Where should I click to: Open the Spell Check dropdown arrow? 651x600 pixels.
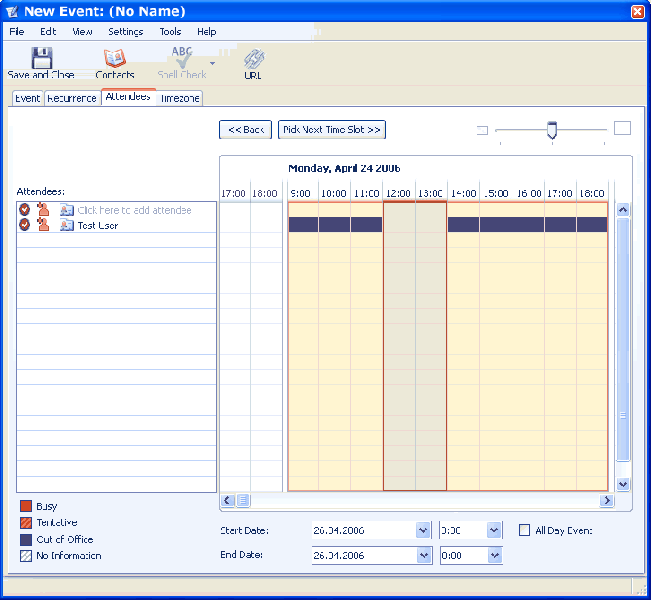(x=213, y=64)
